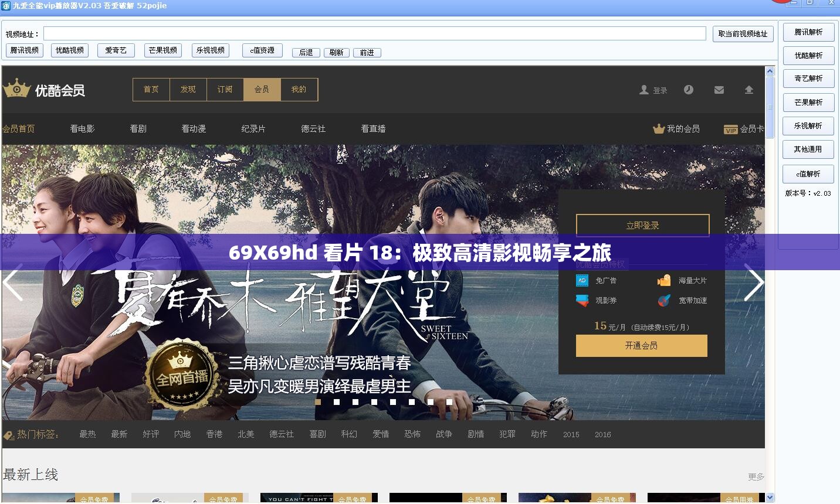Image resolution: width=840 pixels, height=504 pixels.
Task: Click the vertical scrollbar thumb
Action: click(770, 107)
